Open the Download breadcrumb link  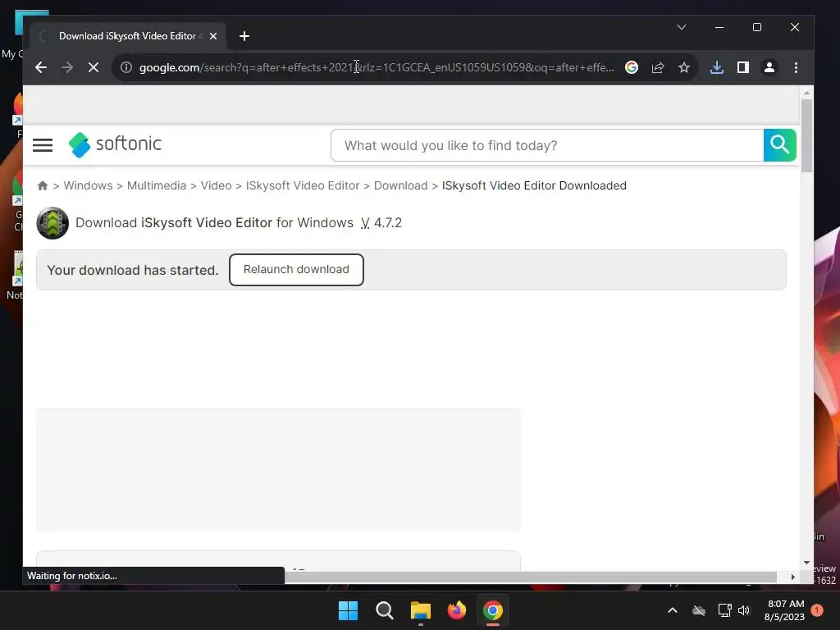400,185
